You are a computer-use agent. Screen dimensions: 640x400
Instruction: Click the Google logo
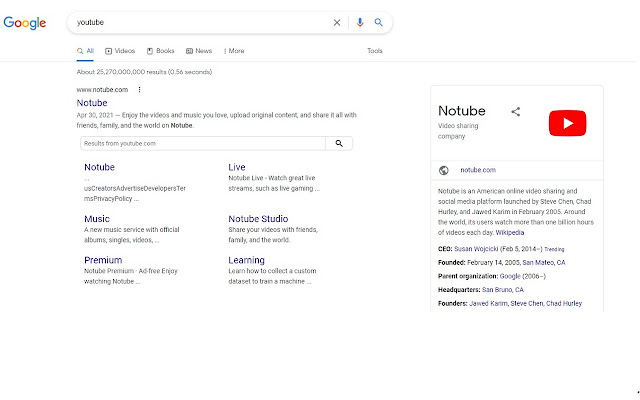pos(24,23)
